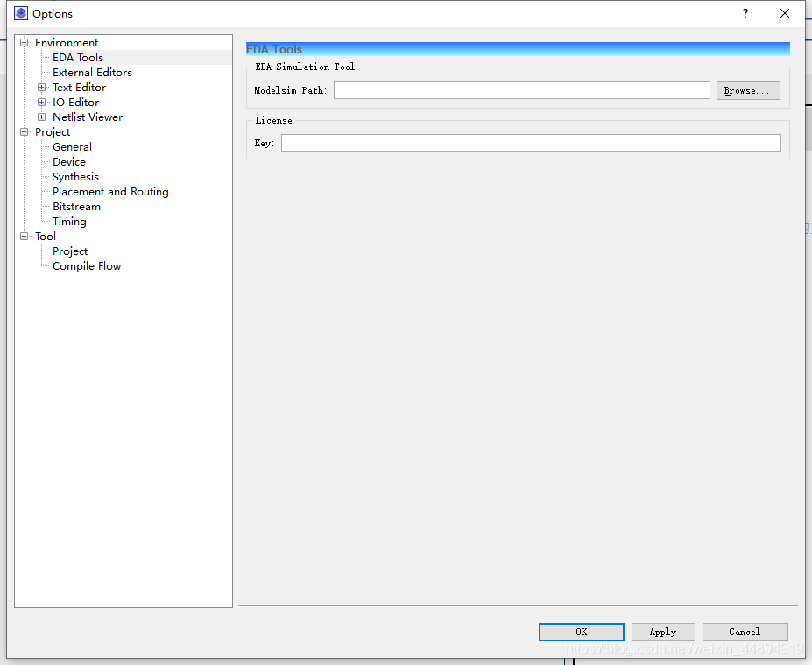Screen dimensions: 812x665
Task: Select the Tool root item label
Action: click(x=45, y=237)
